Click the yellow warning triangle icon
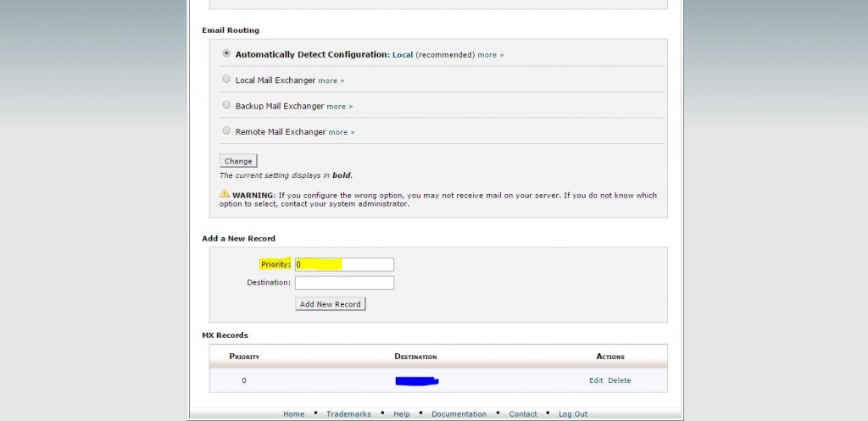This screenshot has height=421, width=868. click(x=225, y=194)
